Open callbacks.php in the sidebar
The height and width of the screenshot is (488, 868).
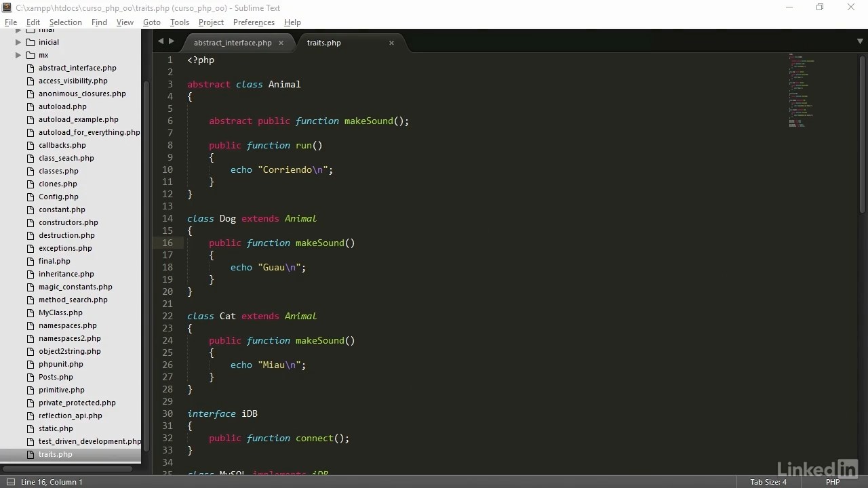pos(62,145)
